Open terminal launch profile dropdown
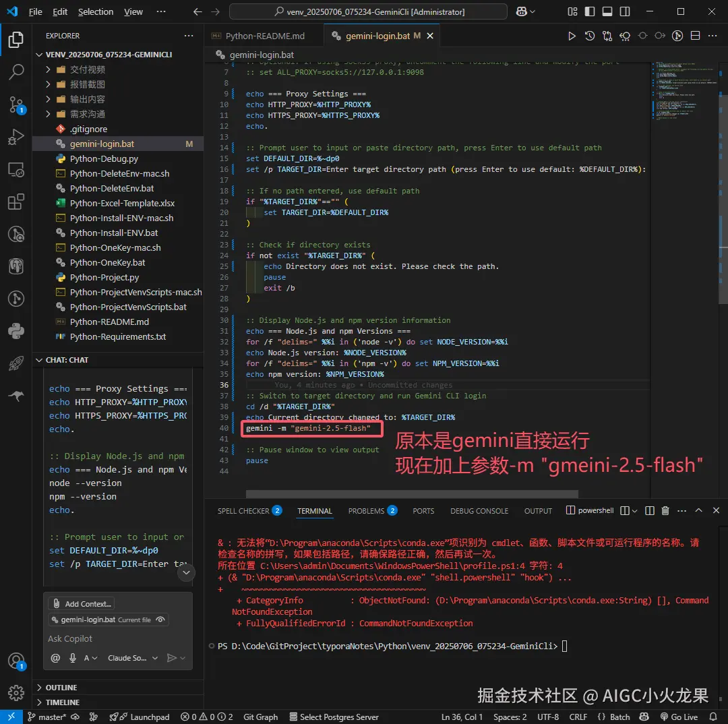 coord(635,510)
